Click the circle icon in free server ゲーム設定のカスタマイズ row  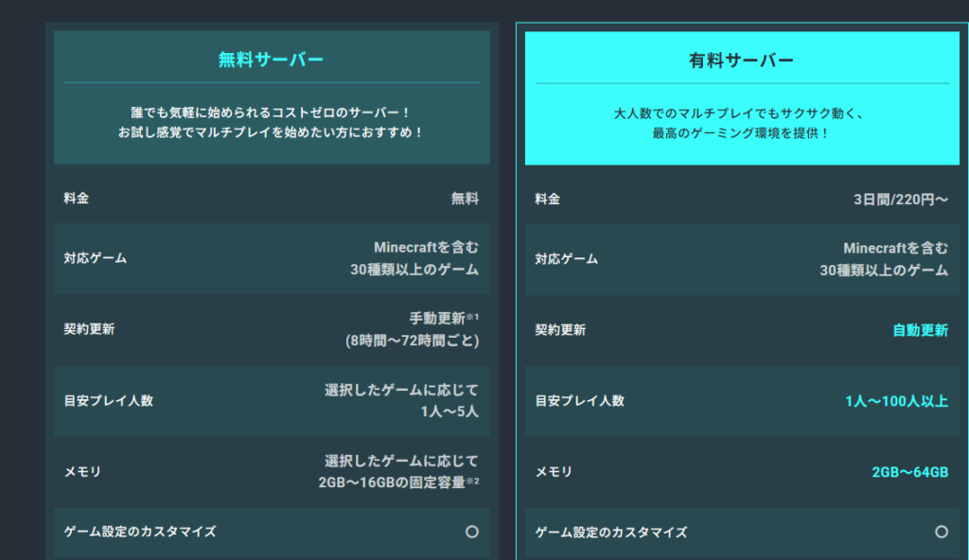(472, 532)
